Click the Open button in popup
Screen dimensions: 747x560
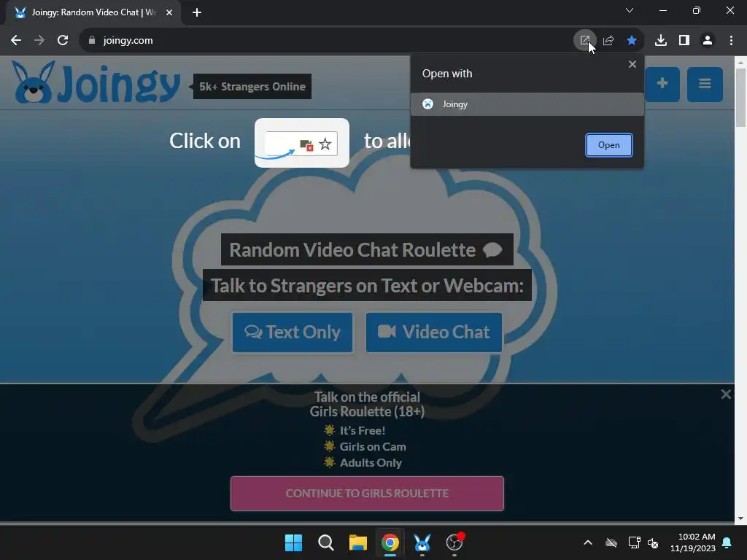tap(608, 145)
